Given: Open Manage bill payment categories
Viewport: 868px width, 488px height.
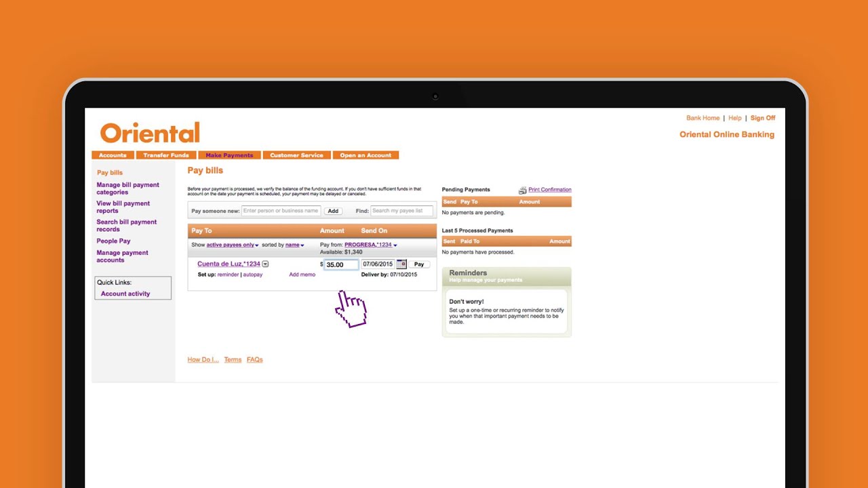Looking at the screenshot, I should (127, 188).
